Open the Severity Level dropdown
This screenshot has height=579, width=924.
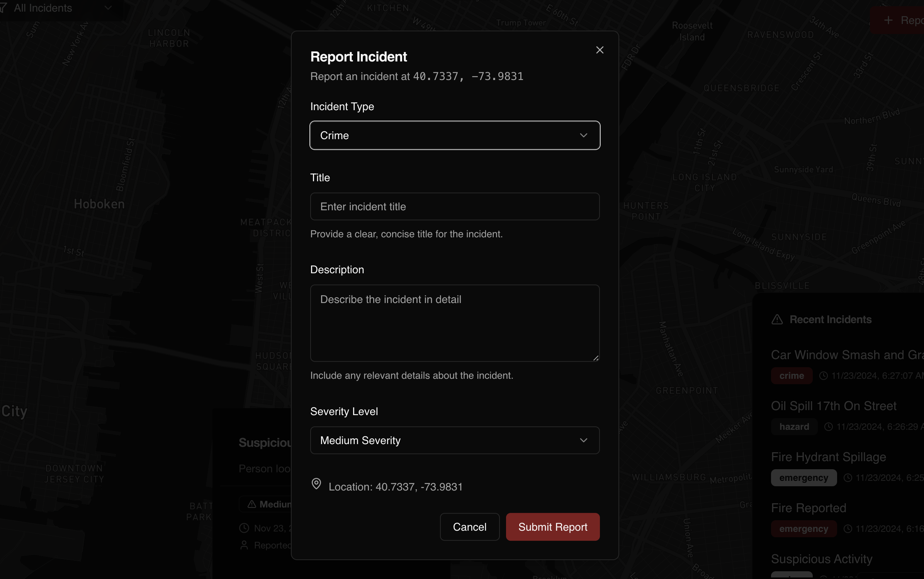coord(454,440)
